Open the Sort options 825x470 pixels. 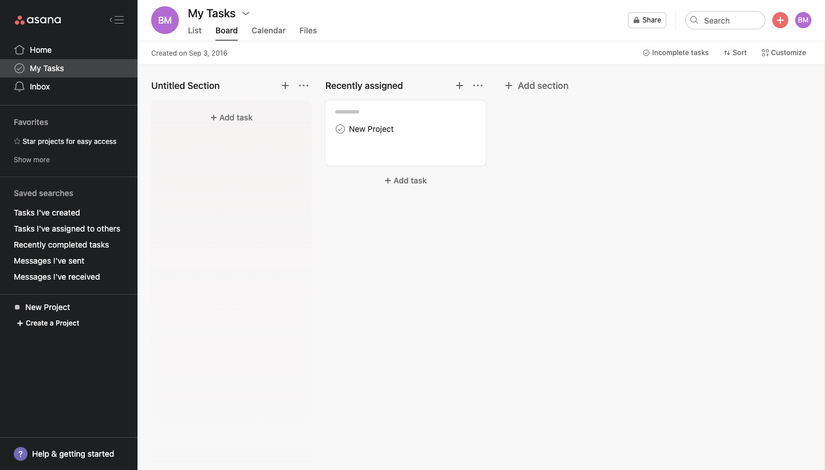(735, 53)
